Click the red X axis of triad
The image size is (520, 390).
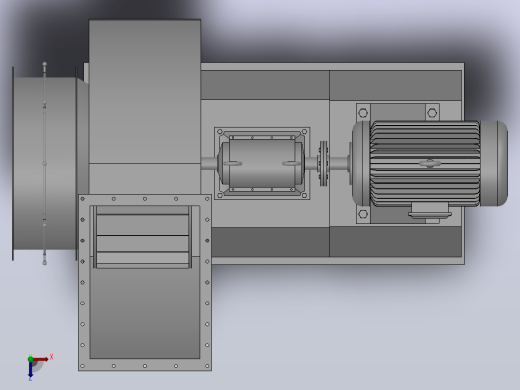coord(41,359)
